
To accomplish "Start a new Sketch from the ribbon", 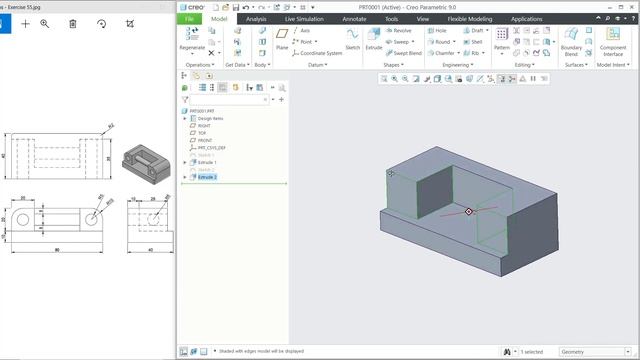I will 352,39.
